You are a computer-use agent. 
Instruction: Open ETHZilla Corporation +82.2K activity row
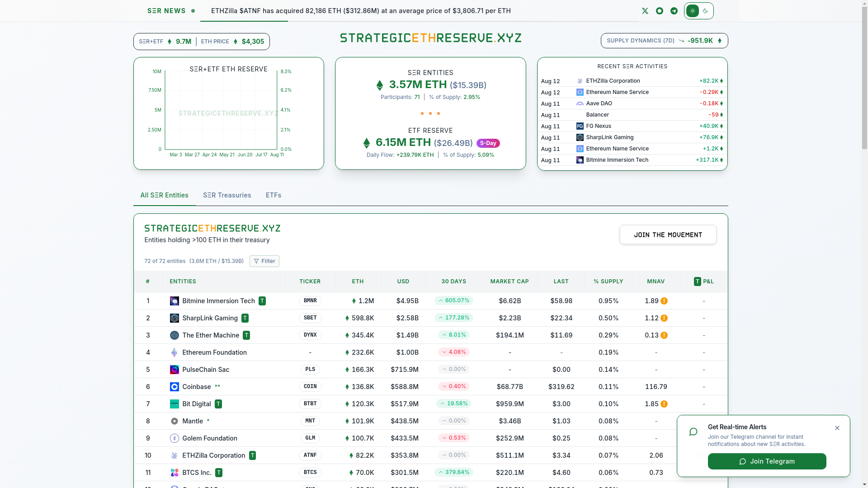(632, 81)
